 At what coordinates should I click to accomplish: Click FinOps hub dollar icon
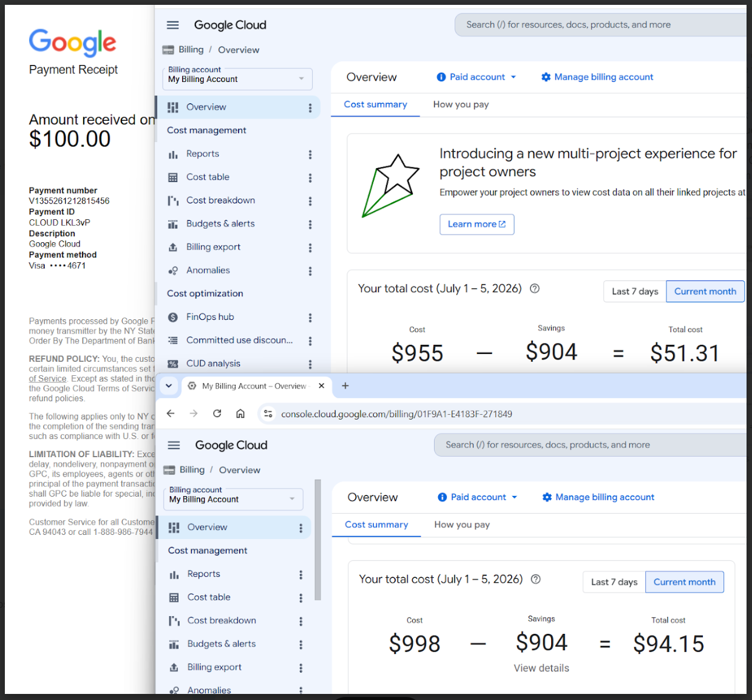pyautogui.click(x=173, y=317)
